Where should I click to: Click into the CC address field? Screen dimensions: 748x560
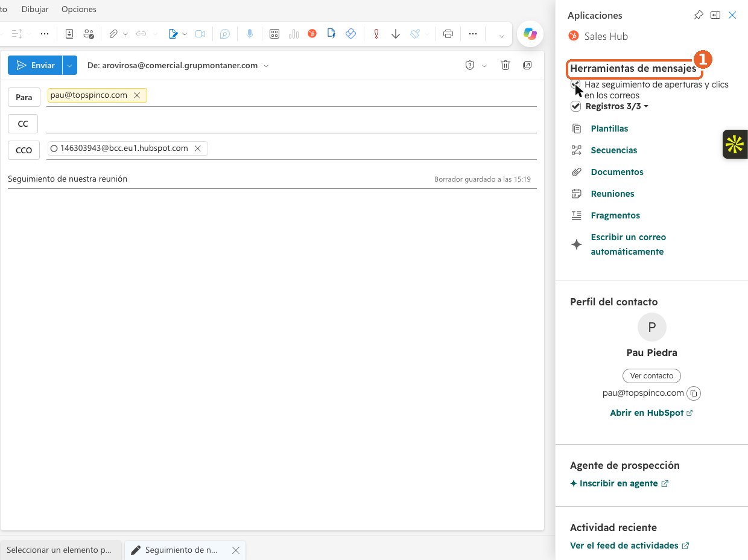click(291, 124)
